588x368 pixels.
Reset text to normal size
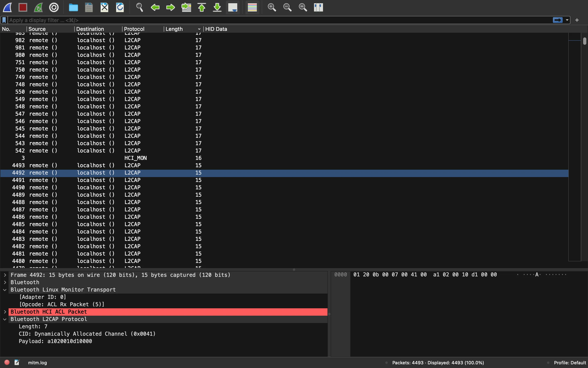coord(303,7)
